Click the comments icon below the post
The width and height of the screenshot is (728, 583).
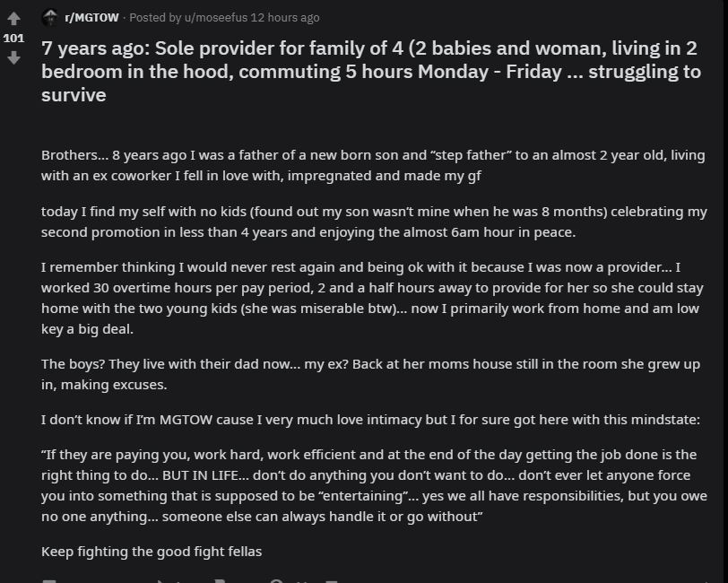coord(49,580)
